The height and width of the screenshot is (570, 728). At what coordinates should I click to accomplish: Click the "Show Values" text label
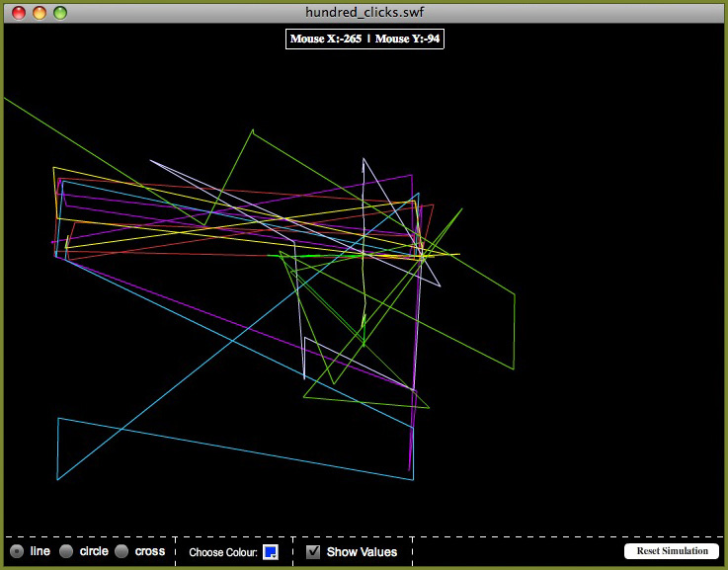click(362, 552)
